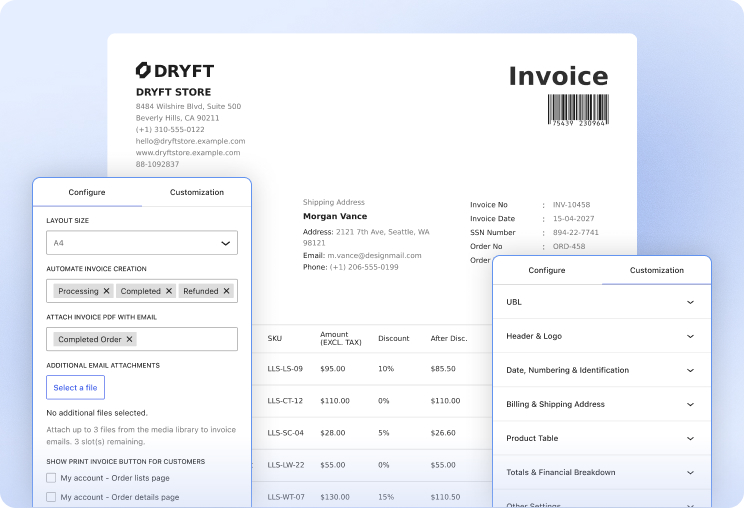
Task: Open the Configure tab in right panel
Action: [x=547, y=270]
